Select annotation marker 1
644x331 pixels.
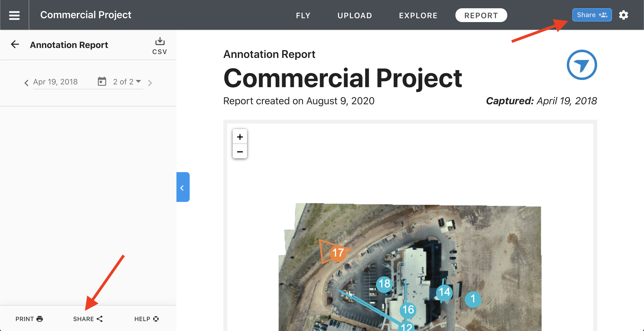tap(473, 299)
